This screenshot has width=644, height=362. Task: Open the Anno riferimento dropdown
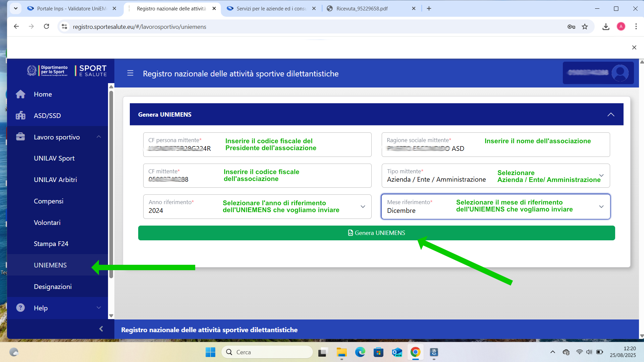click(363, 207)
